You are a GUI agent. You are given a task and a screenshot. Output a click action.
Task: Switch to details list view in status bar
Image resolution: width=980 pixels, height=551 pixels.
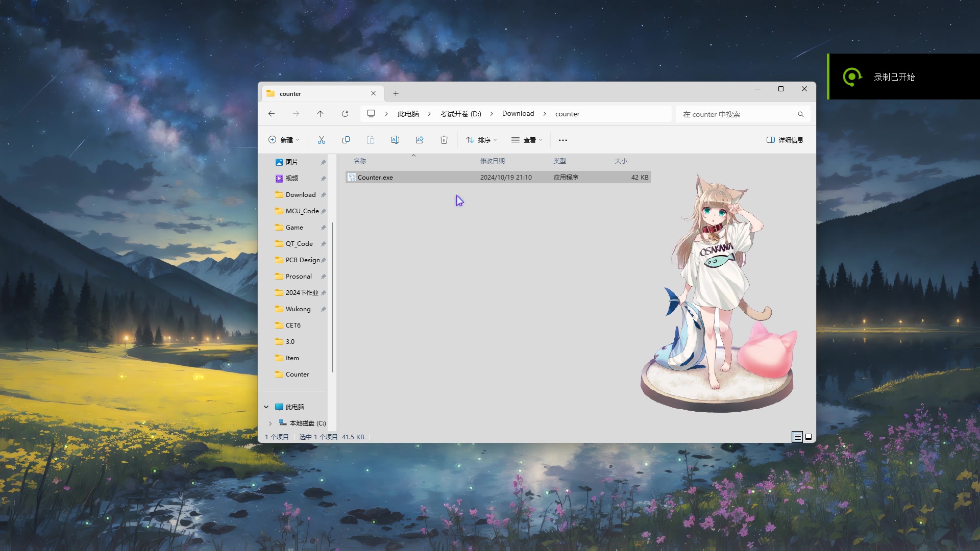(x=797, y=437)
